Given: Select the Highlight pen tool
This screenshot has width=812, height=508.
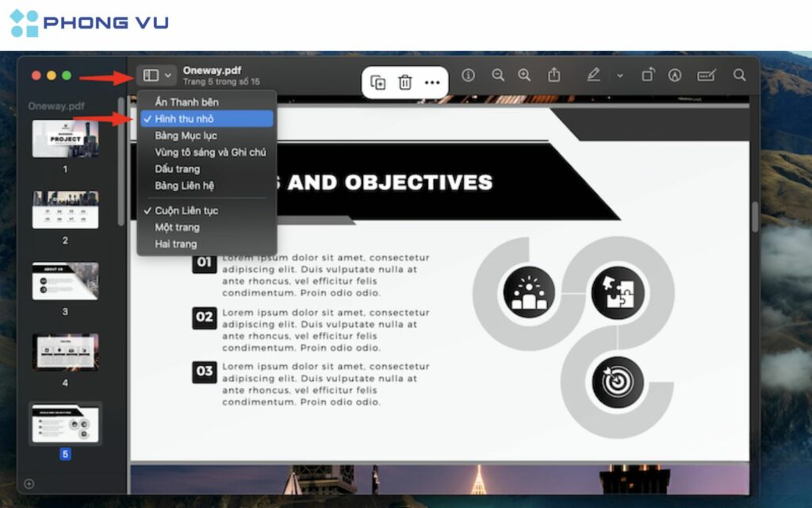Looking at the screenshot, I should pyautogui.click(x=593, y=75).
